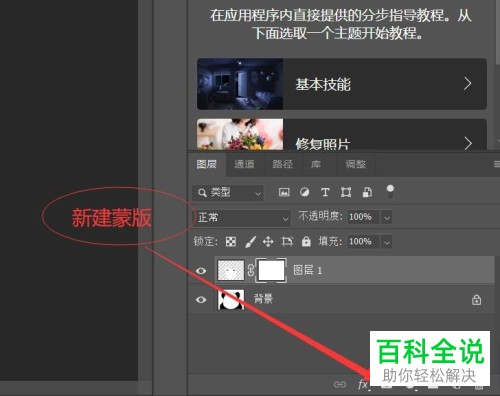This screenshot has height=396, width=500.
Task: Click the 不透明度 label
Action: click(x=320, y=217)
